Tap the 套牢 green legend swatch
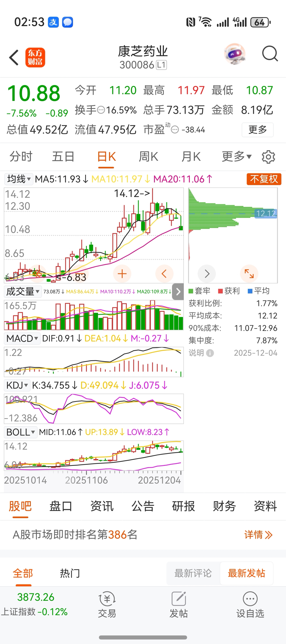286x644 pixels. [x=191, y=291]
